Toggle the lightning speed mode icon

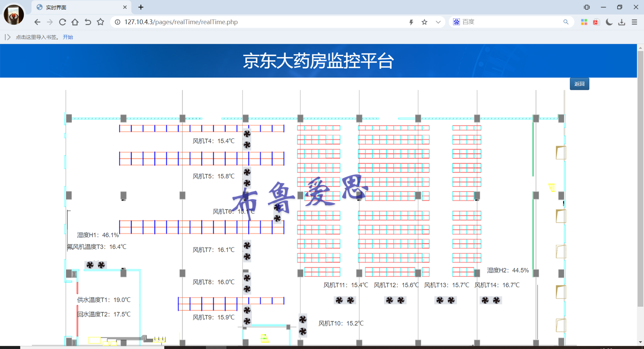pos(411,22)
